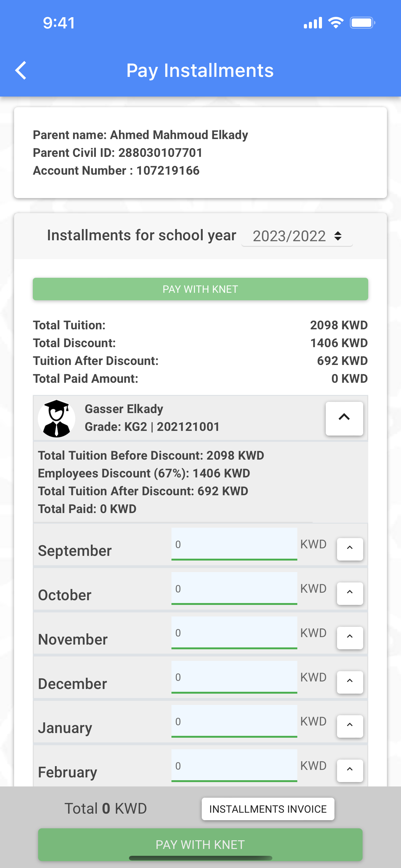Tap the Wi-Fi status icon
This screenshot has height=868, width=401.
coord(336,22)
